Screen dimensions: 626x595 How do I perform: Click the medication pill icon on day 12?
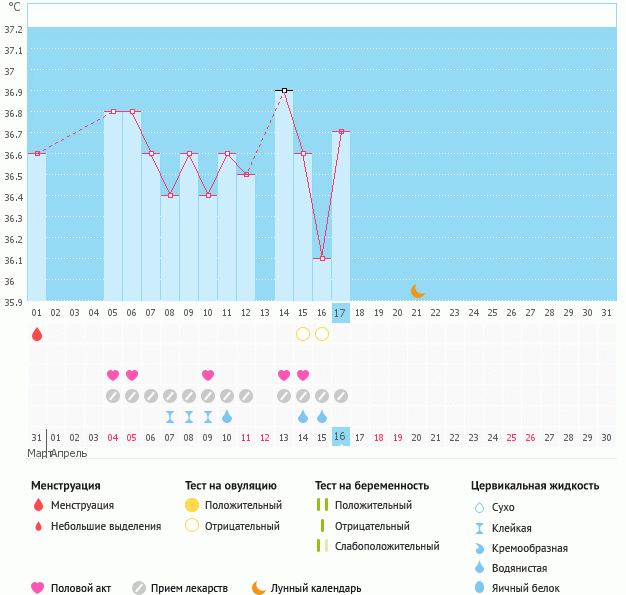point(246,396)
